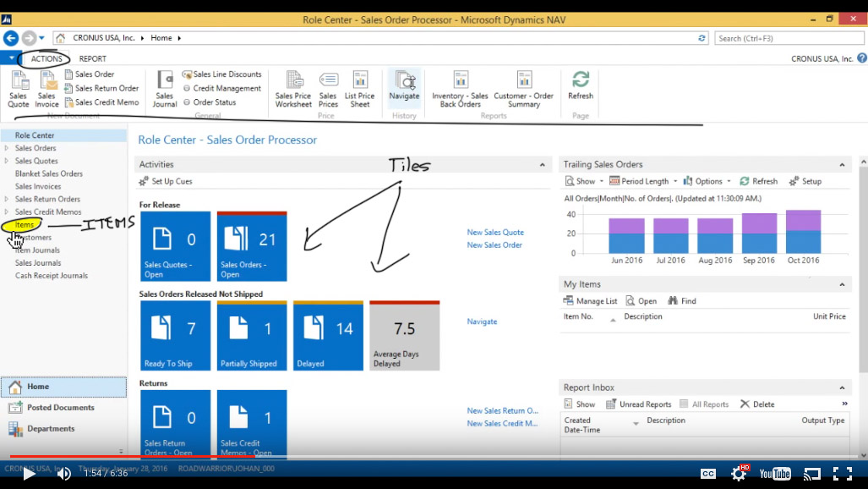Viewport: 868px width, 489px height.
Task: Open the Inventory - Sales Back Orders report
Action: click(x=460, y=89)
